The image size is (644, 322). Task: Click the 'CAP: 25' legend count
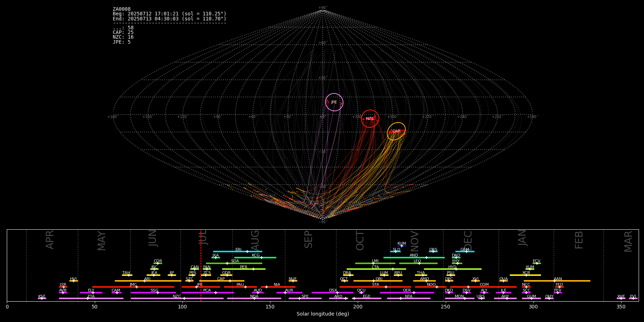(x=123, y=33)
